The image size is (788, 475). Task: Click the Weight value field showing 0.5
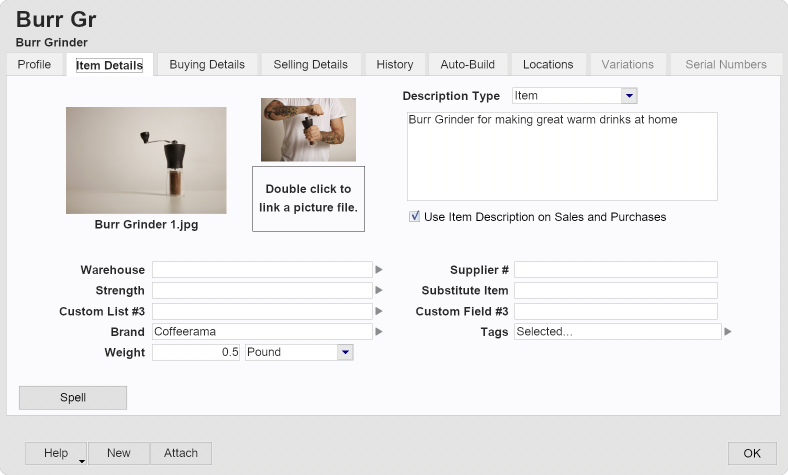click(196, 352)
